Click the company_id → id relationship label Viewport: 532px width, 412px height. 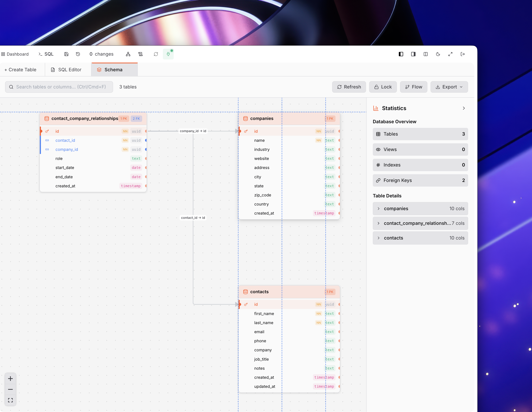[x=193, y=131]
